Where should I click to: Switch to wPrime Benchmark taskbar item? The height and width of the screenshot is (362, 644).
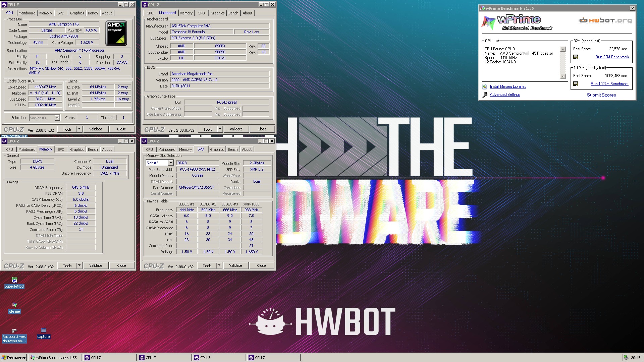coord(55,358)
